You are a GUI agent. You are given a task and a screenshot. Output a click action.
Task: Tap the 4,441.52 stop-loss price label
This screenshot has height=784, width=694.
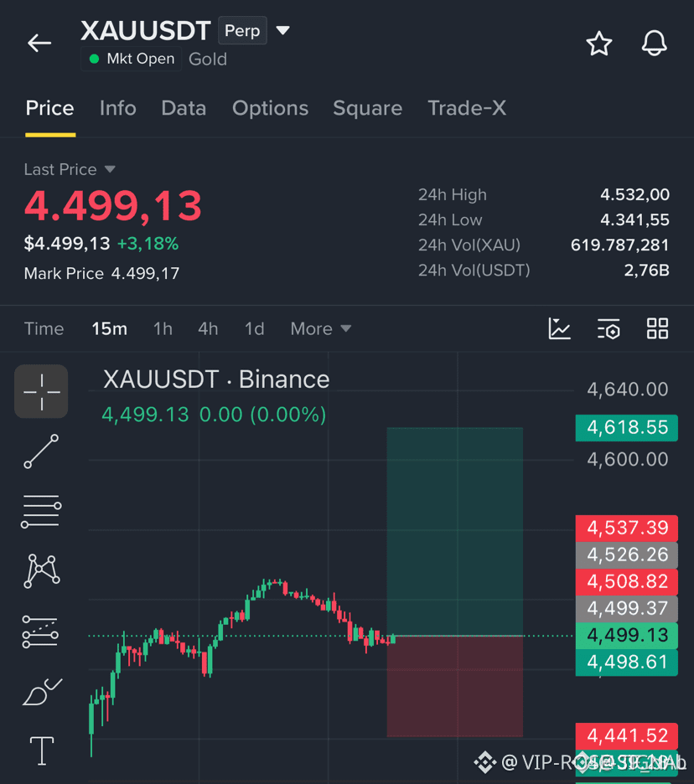(627, 736)
